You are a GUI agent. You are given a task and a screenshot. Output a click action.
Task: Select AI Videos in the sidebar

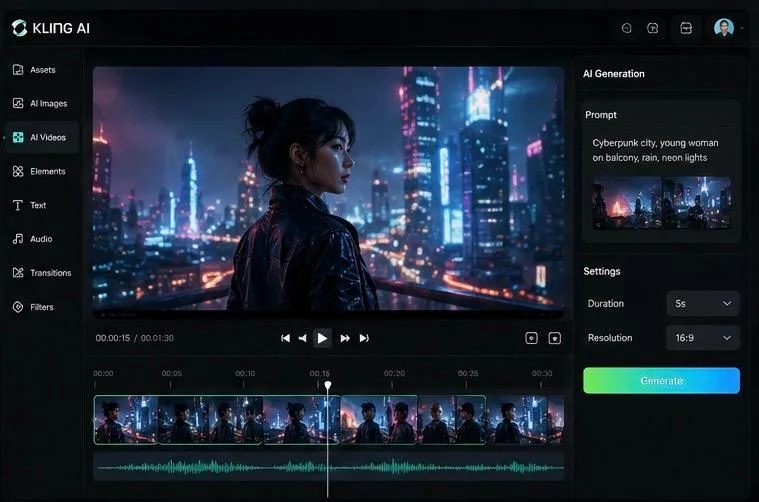[41, 137]
